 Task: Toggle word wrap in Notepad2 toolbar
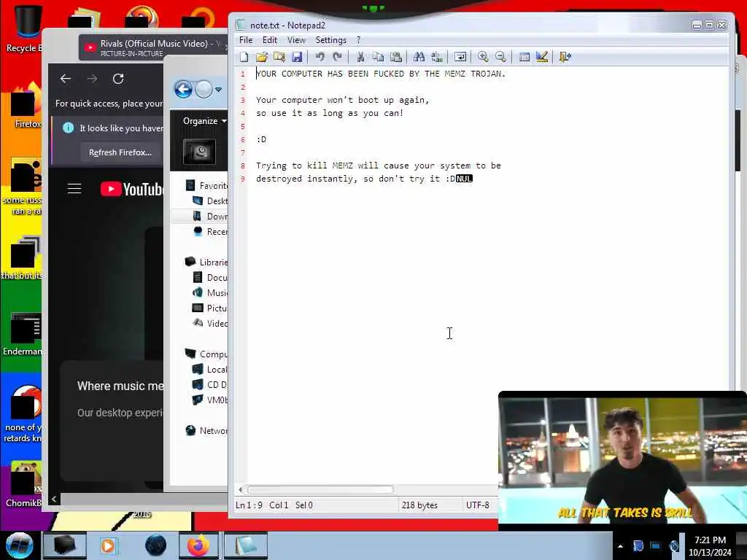[x=460, y=57]
